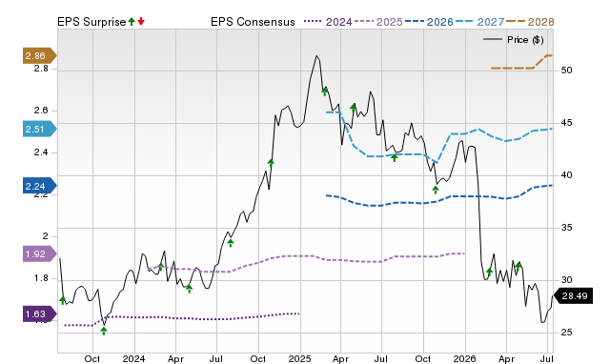Click the 30 label on price axis

tap(566, 280)
